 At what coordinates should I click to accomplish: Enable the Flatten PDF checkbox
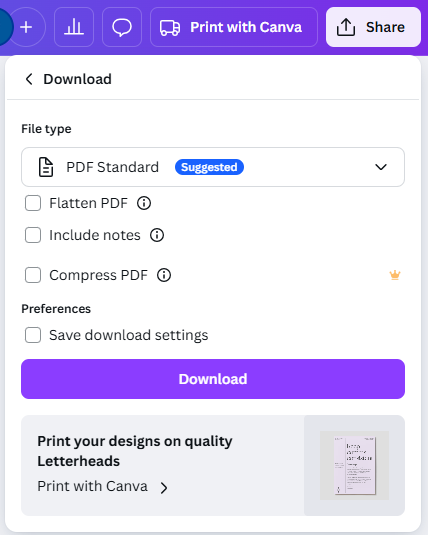click(x=33, y=203)
